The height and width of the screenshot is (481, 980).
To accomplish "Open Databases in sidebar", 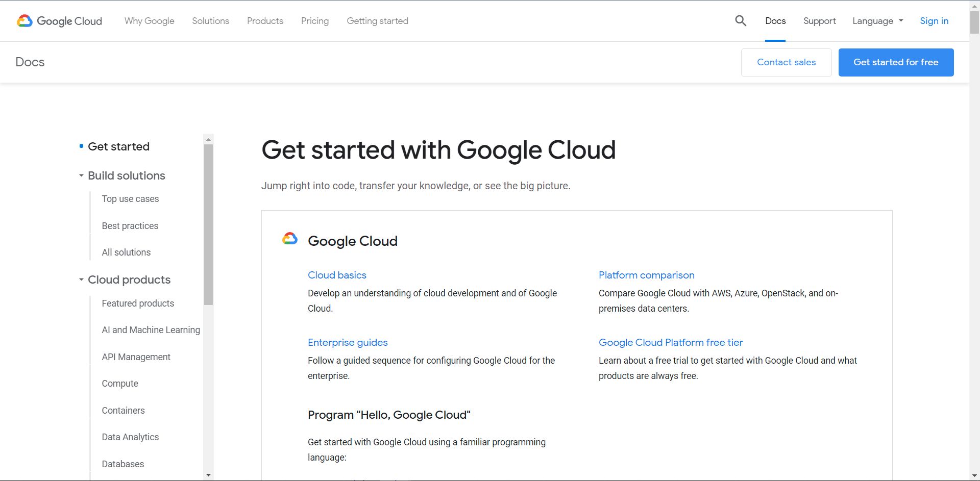I will click(123, 464).
